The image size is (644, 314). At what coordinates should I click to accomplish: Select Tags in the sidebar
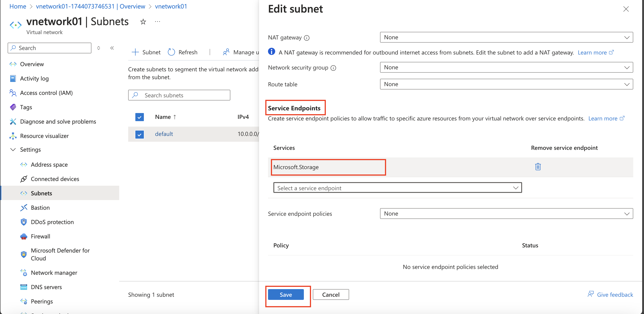[x=26, y=107]
